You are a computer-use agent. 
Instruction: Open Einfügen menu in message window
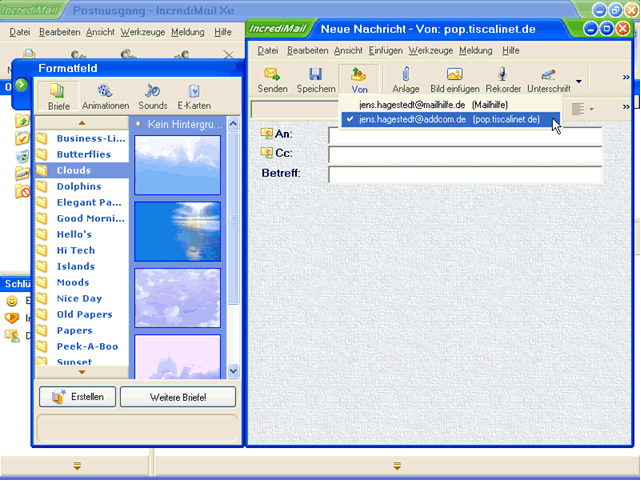tap(385, 51)
